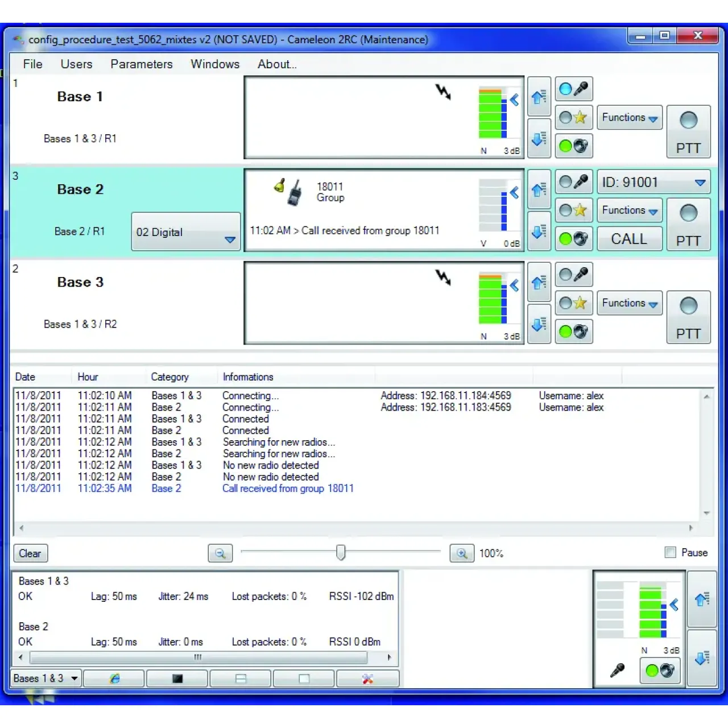Click the green speaker icon for Base 3
728x728 pixels.
574,332
